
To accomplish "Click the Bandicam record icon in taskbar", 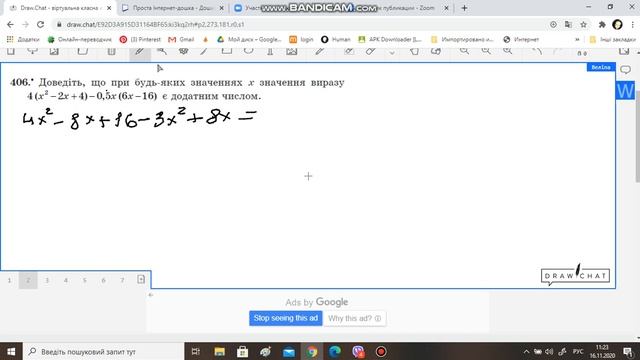I will pos(381,351).
